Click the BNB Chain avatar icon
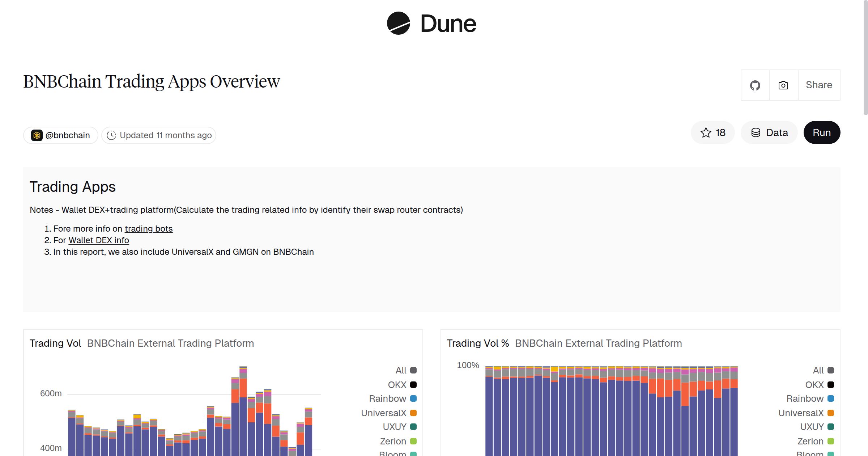This screenshot has height=456, width=868. (x=37, y=135)
